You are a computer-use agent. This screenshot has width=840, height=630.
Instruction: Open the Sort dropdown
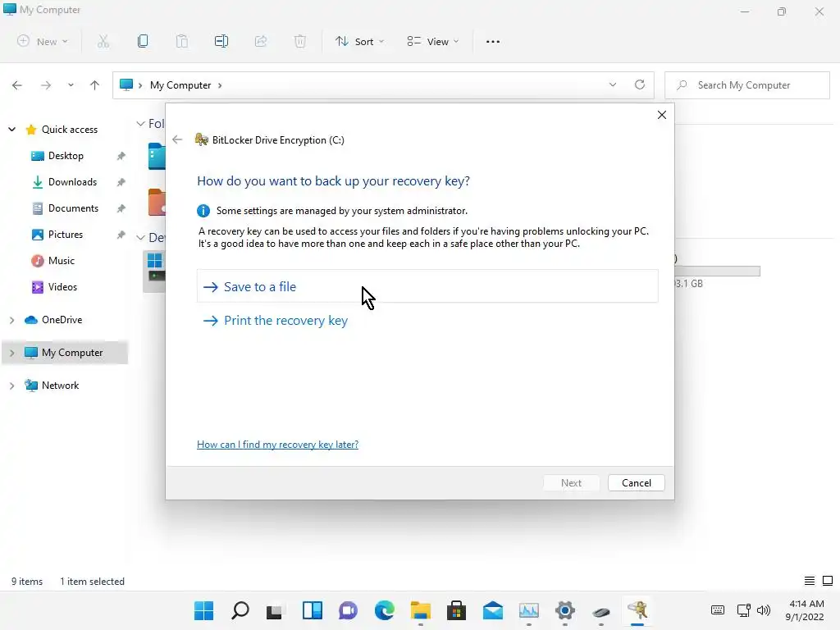coord(360,41)
